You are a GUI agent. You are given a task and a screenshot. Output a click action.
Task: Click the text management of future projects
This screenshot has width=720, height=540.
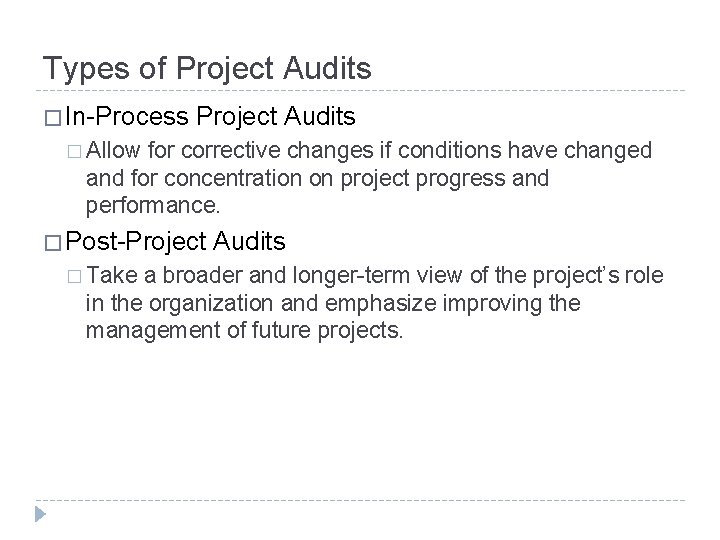click(244, 331)
